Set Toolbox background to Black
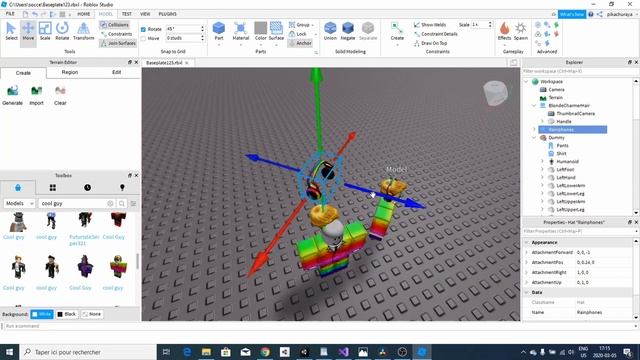The height and width of the screenshot is (360, 640). (x=67, y=314)
